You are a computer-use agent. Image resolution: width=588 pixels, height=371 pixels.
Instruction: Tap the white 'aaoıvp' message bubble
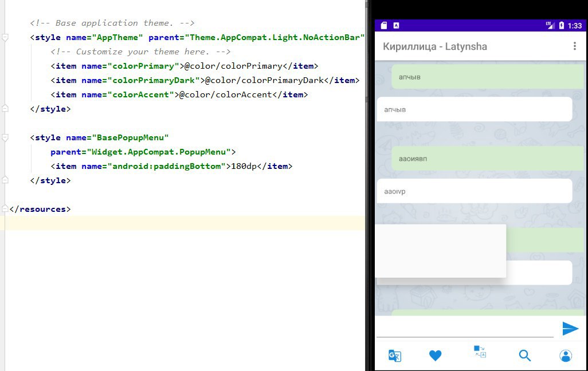(475, 191)
